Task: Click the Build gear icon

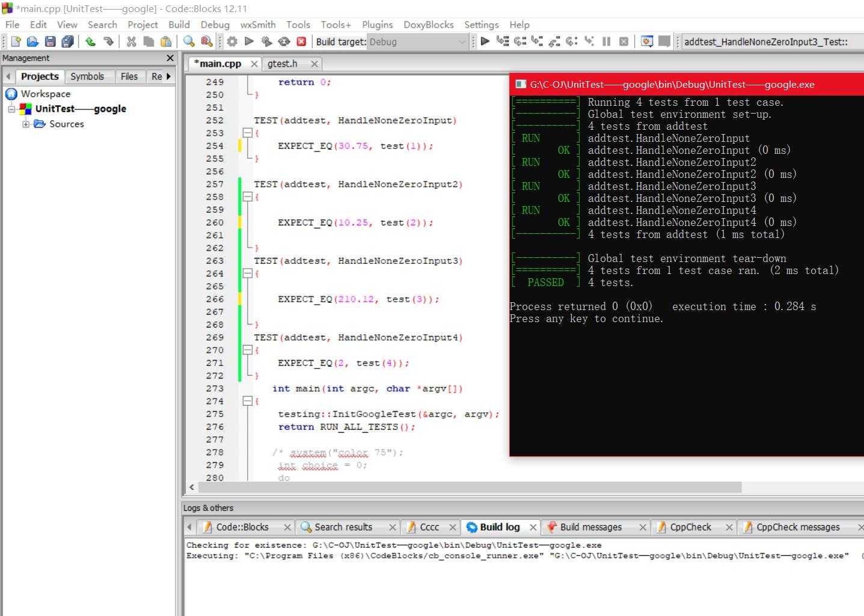Action: [x=232, y=41]
